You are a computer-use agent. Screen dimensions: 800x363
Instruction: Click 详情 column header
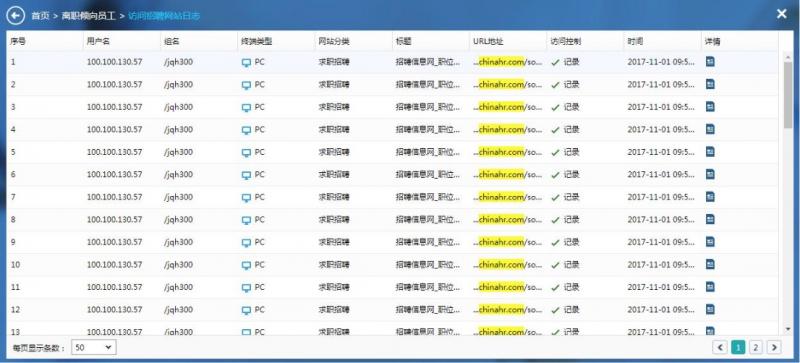713,41
